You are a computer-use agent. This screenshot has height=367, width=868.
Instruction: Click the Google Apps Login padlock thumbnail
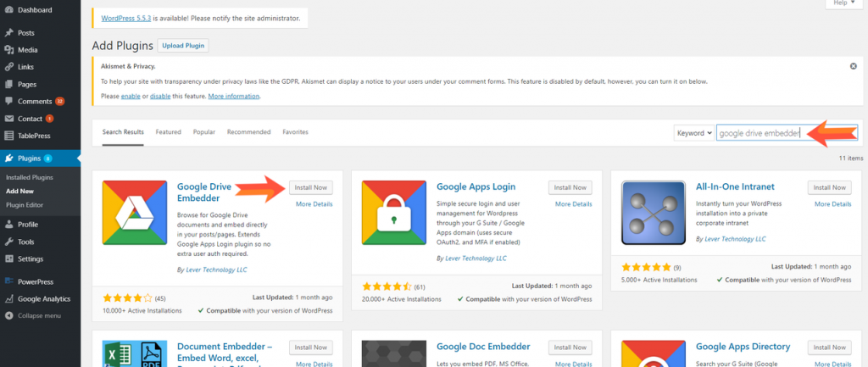pyautogui.click(x=394, y=213)
